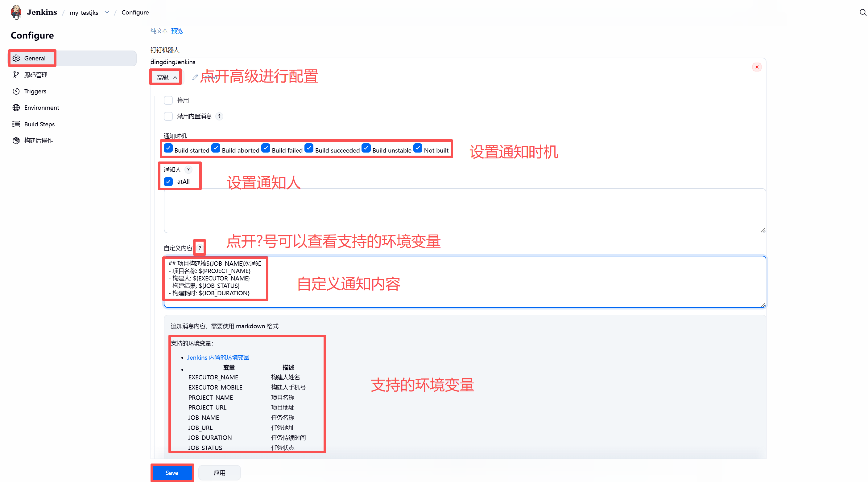868x482 pixels.
Task: Click the Save button
Action: 172,473
